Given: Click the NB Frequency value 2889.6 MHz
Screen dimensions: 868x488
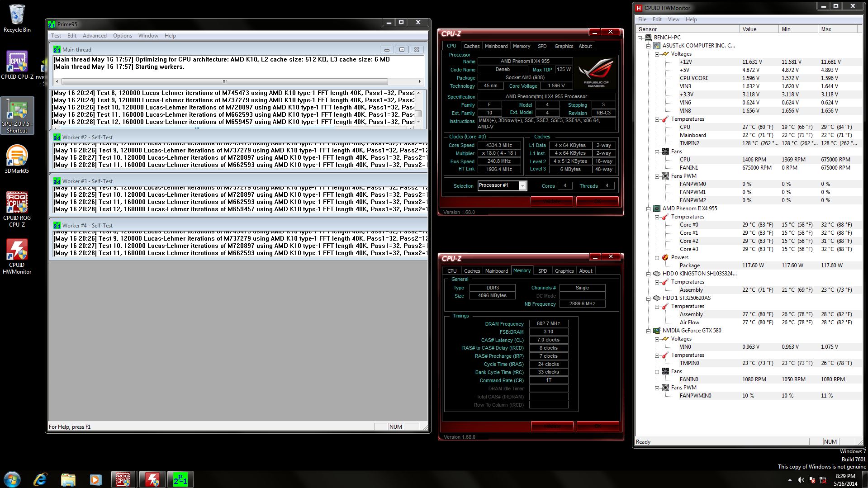Looking at the screenshot, I should point(582,304).
